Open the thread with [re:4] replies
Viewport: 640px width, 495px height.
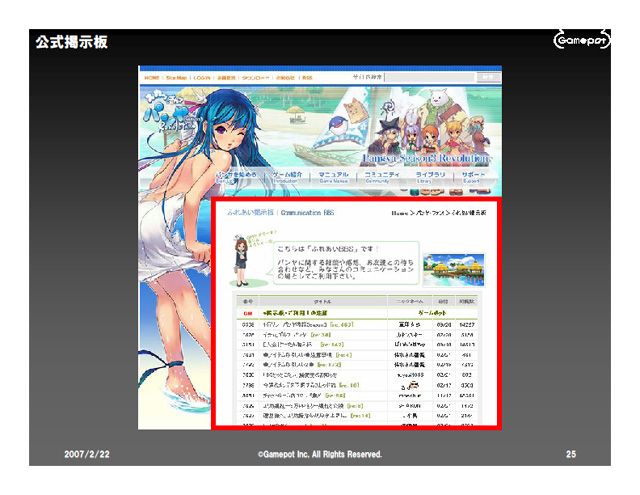(307, 355)
